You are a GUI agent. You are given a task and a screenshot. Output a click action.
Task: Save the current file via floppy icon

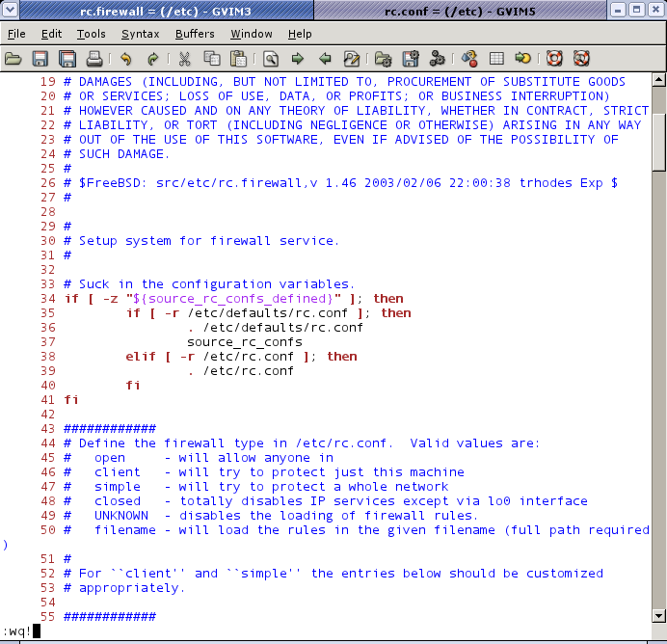coord(40,58)
